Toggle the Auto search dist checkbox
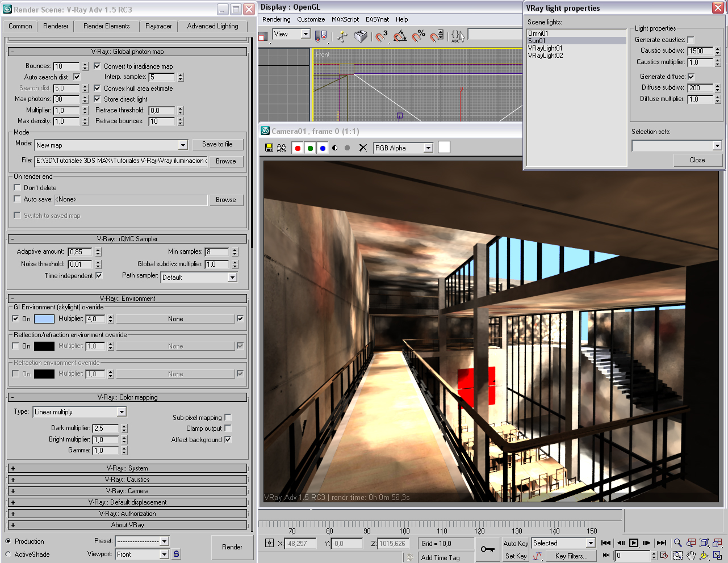Viewport: 728px width, 563px height. [x=77, y=77]
